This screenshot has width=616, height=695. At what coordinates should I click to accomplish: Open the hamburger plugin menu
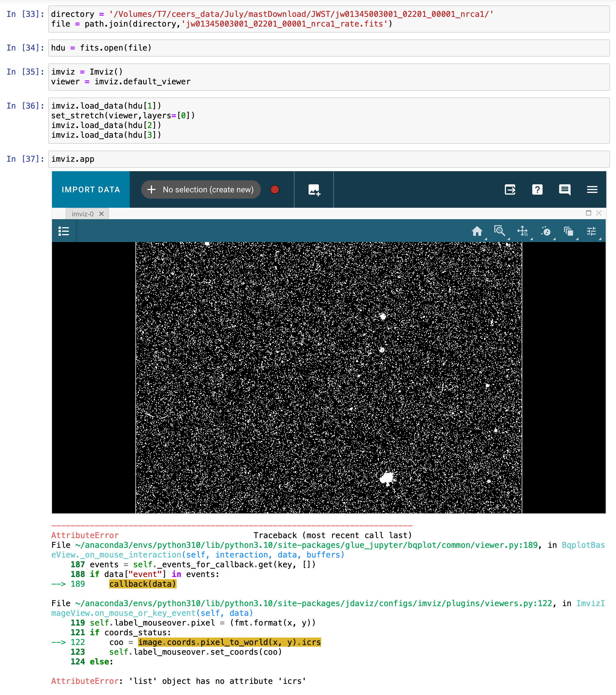[x=592, y=190]
